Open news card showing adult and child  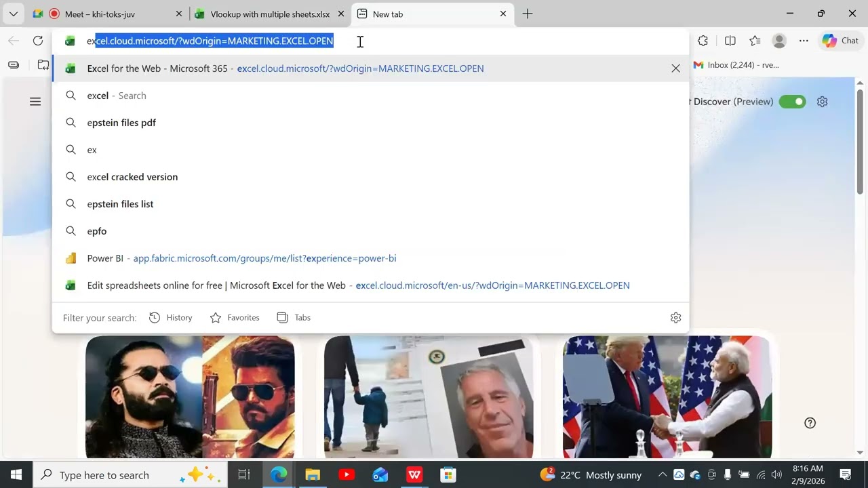(x=429, y=397)
